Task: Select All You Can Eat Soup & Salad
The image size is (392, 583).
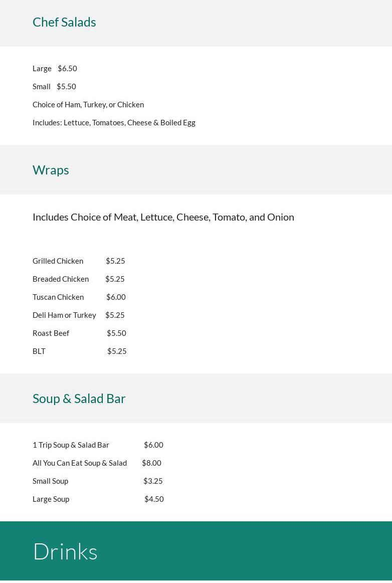Action: [80, 463]
